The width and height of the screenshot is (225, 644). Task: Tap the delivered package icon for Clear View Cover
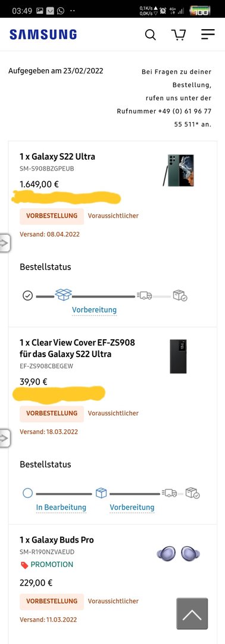click(192, 493)
